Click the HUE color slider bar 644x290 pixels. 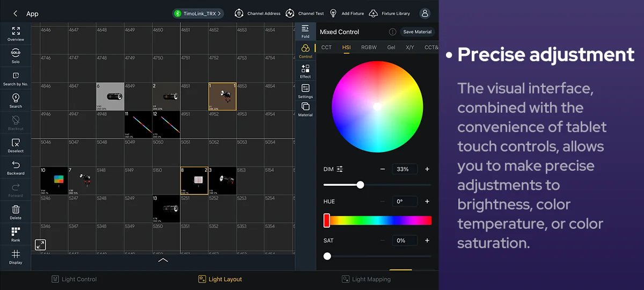coord(378,220)
